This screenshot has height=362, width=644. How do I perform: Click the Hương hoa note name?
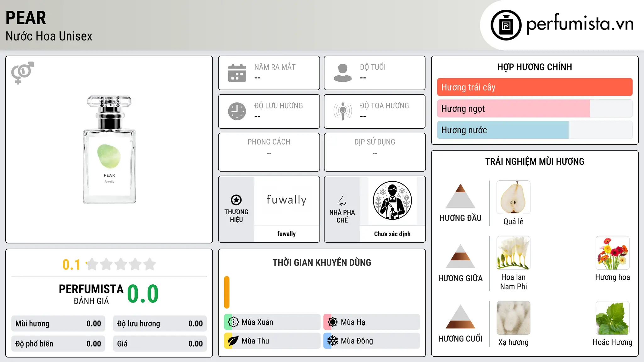click(x=613, y=277)
